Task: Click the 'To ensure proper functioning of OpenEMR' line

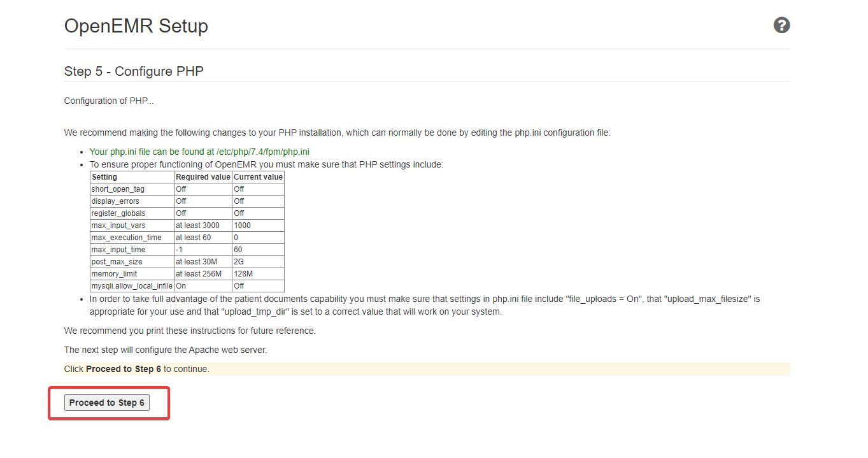Action: [x=267, y=164]
